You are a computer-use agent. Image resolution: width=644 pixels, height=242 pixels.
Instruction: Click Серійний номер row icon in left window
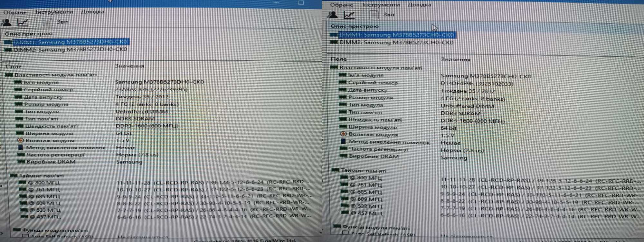(18, 89)
